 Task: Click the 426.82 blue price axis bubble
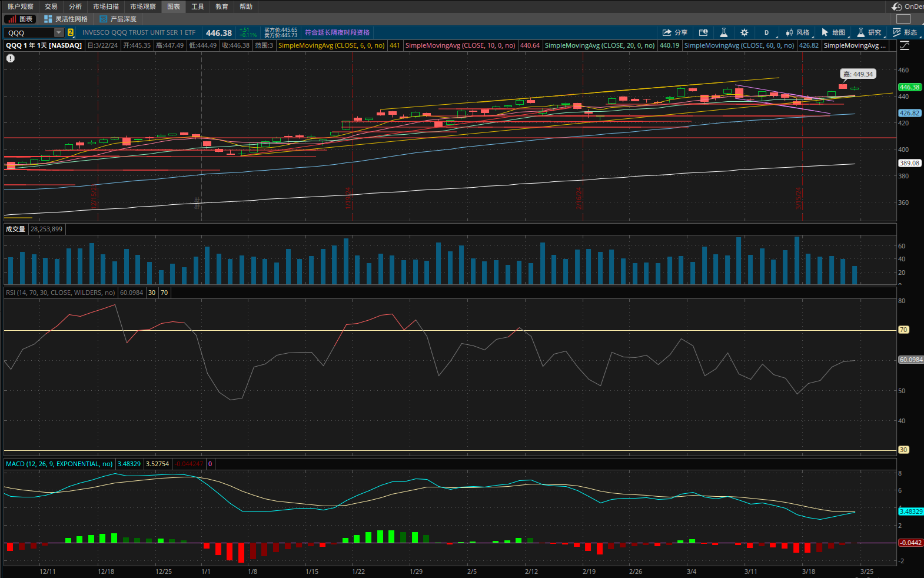click(x=909, y=113)
